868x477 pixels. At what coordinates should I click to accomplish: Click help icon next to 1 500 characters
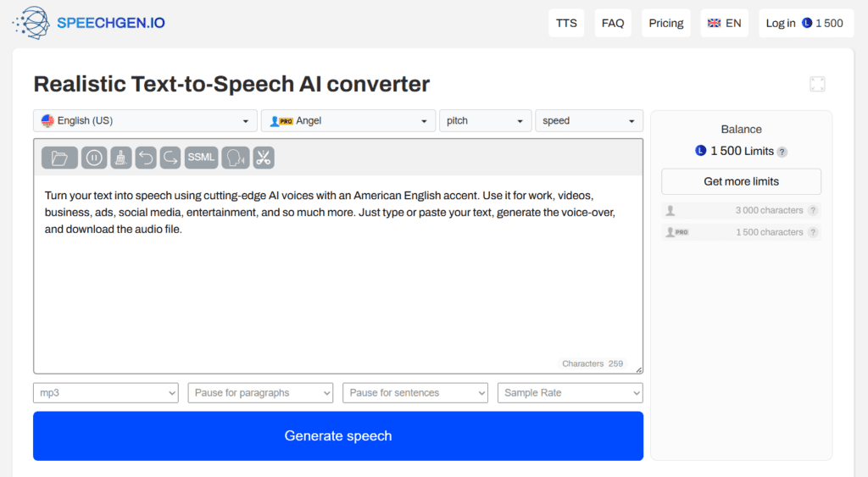(x=813, y=232)
